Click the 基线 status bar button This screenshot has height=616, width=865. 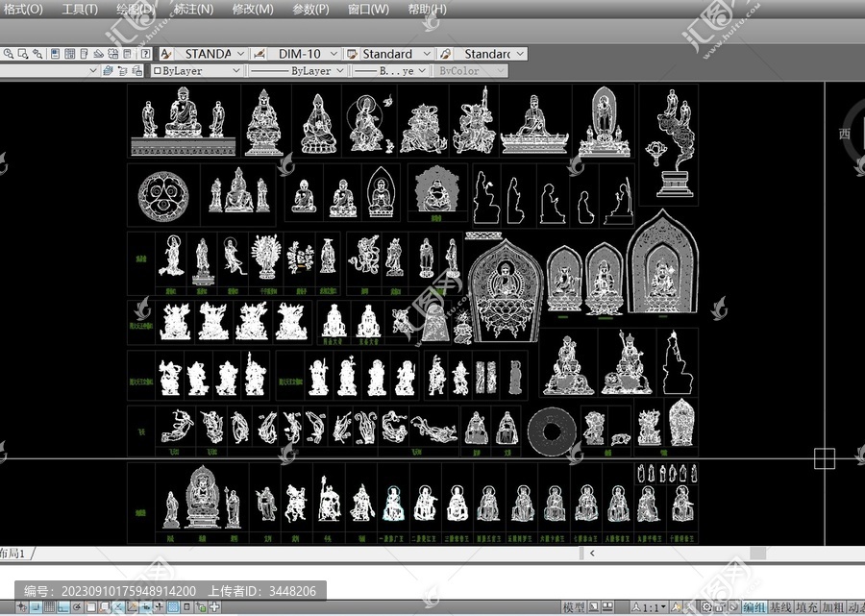click(x=781, y=607)
